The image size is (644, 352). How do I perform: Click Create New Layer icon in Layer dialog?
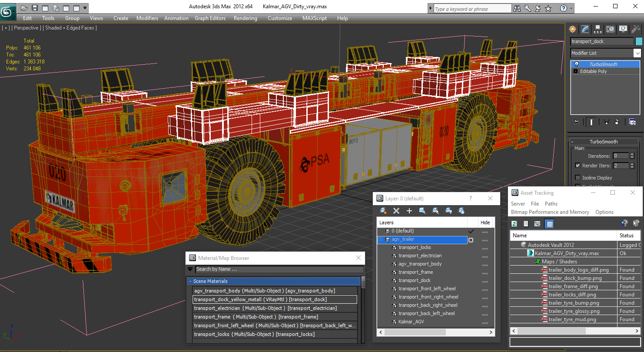(383, 211)
